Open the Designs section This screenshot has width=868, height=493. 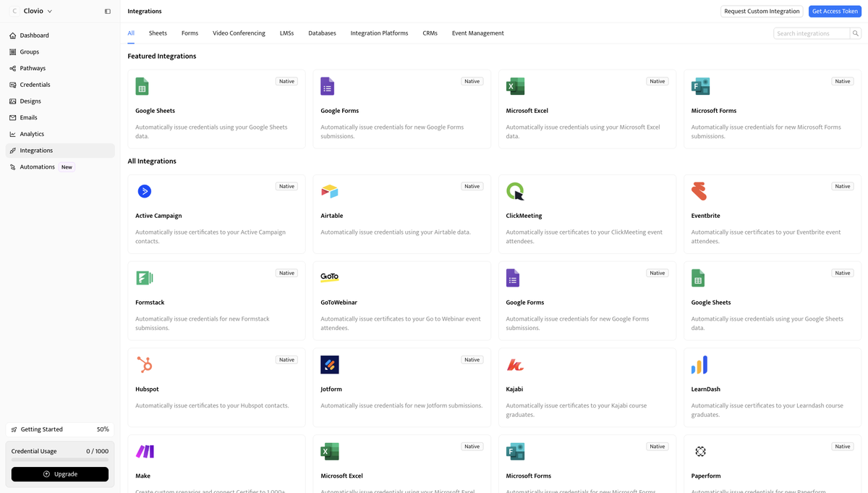point(12,101)
